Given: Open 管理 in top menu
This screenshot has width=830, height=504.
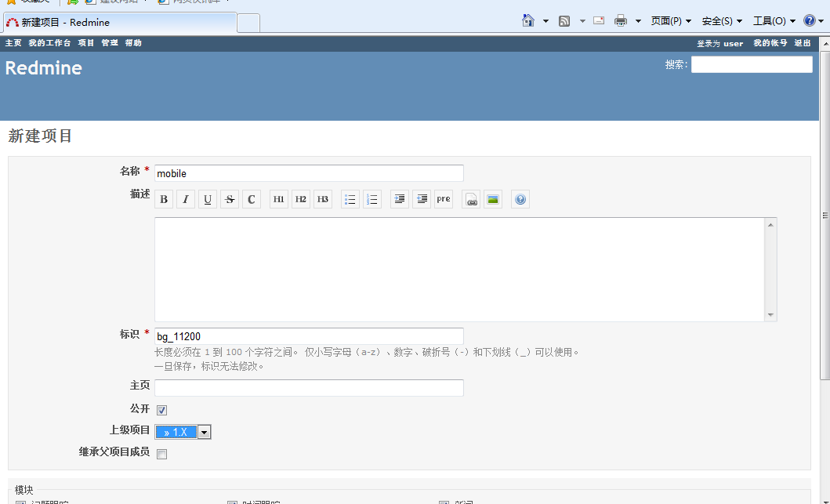Looking at the screenshot, I should coord(110,43).
